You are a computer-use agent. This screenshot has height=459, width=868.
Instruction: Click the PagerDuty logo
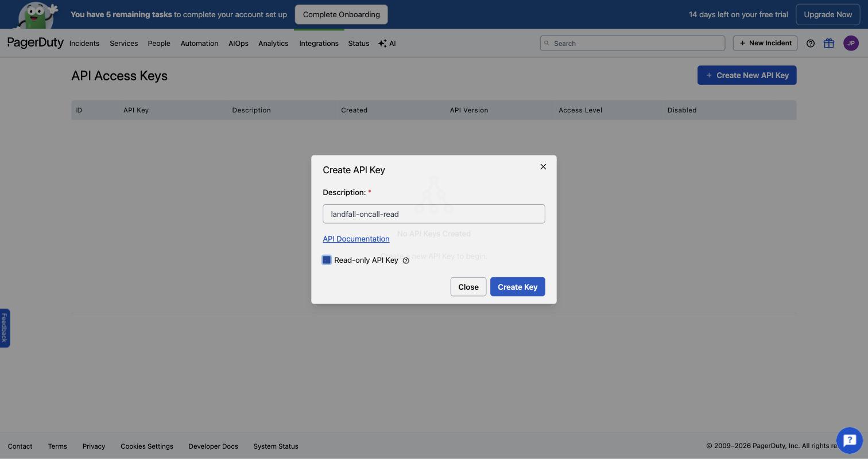(x=36, y=43)
